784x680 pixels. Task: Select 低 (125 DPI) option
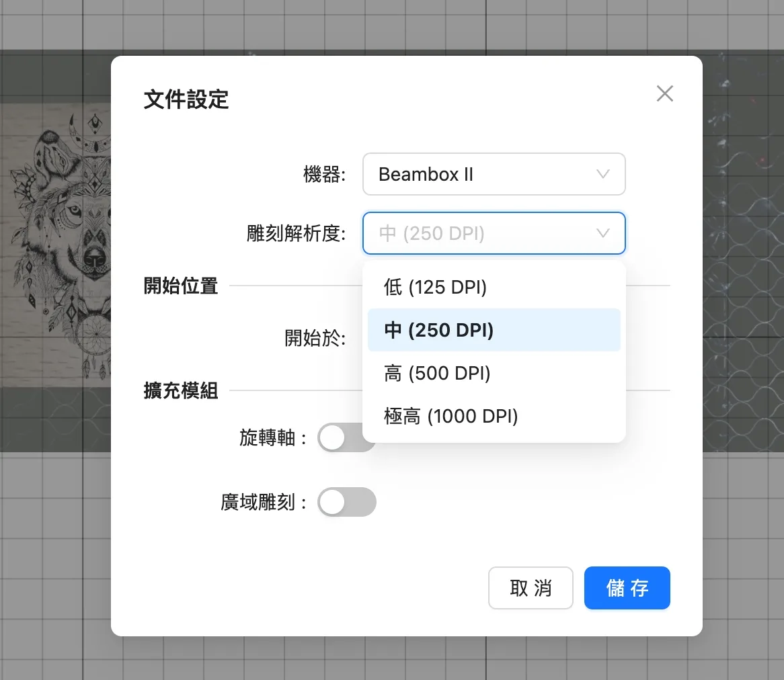pos(494,288)
